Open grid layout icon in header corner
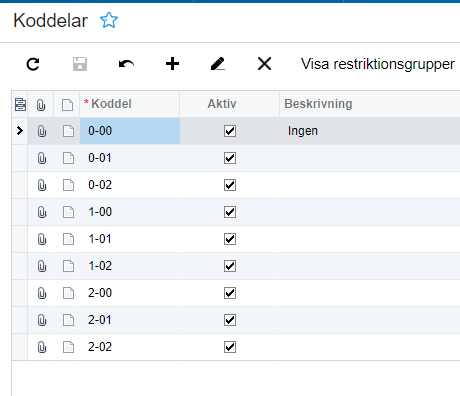Image resolution: width=460 pixels, height=396 pixels. 20,104
